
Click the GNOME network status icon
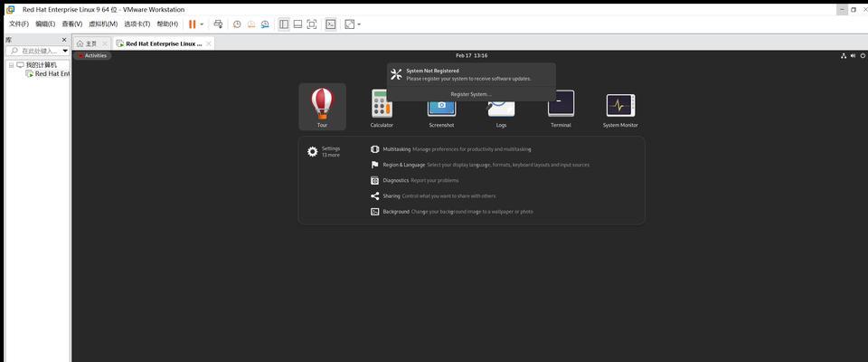tap(844, 55)
